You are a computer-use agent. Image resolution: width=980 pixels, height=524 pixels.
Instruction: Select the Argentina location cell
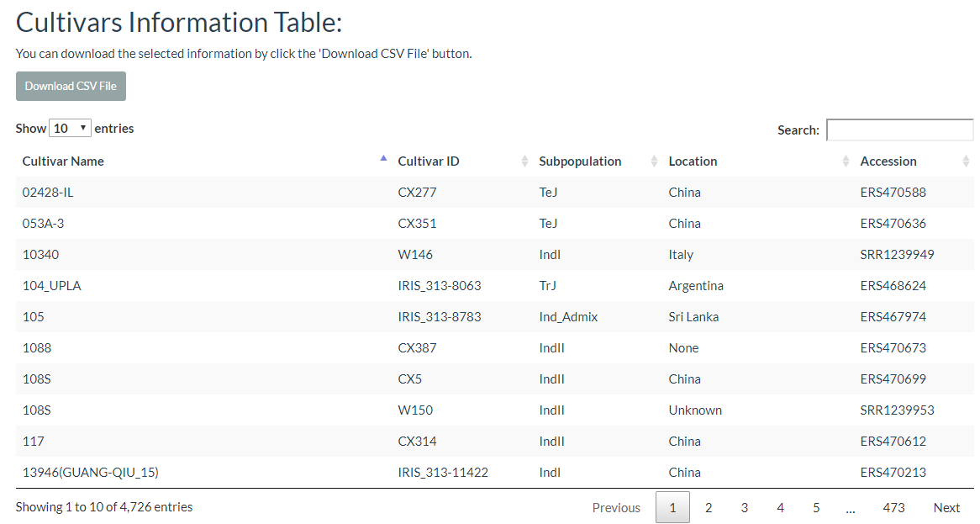pyautogui.click(x=696, y=286)
